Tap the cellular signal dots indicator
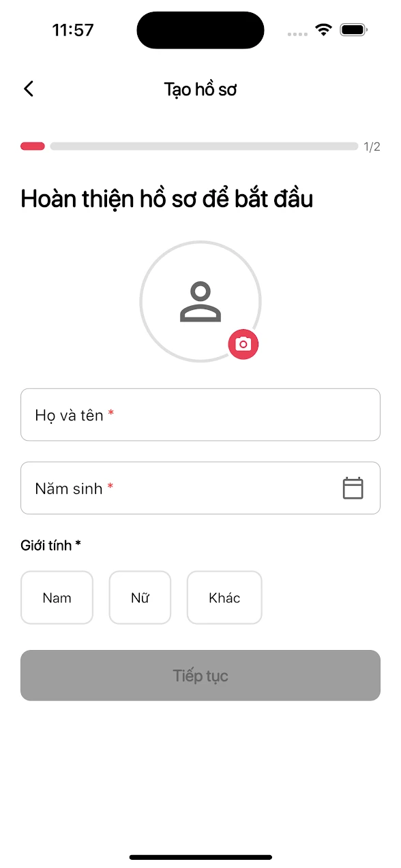The height and width of the screenshot is (868, 401). coord(296,33)
